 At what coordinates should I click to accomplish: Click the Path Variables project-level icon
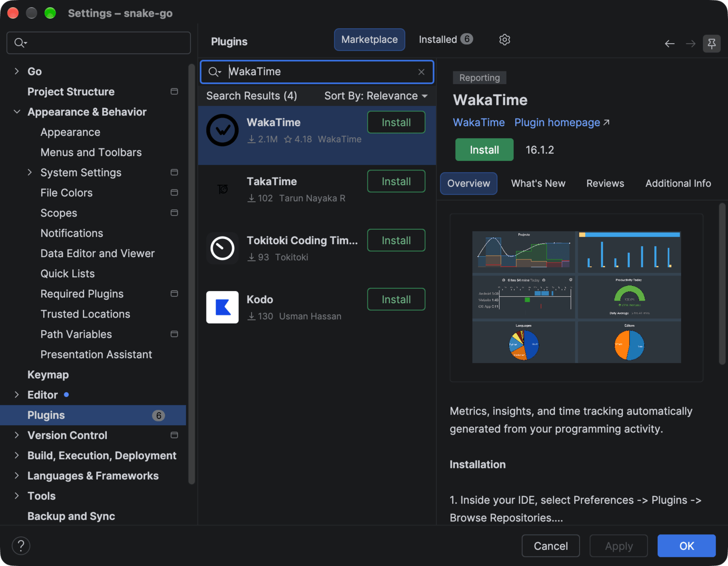(174, 334)
